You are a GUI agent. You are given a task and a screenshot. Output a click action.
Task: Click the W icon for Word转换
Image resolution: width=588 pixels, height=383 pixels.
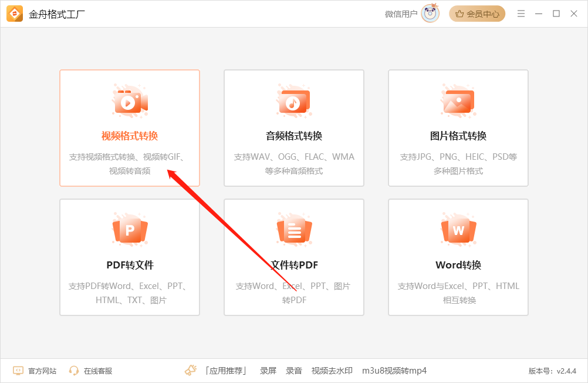click(458, 230)
